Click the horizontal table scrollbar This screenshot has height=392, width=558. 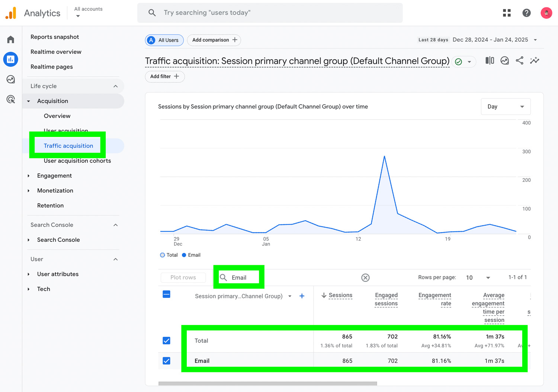267,383
